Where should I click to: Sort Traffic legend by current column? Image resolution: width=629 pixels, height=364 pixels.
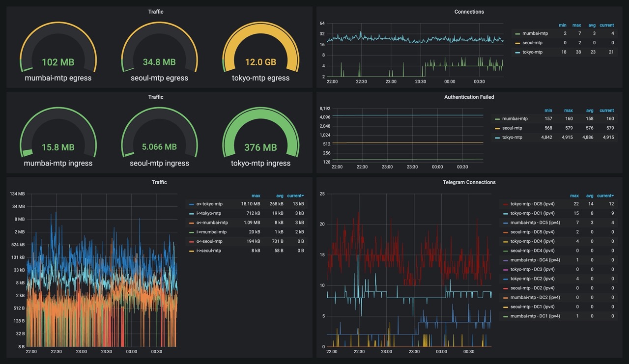(295, 196)
